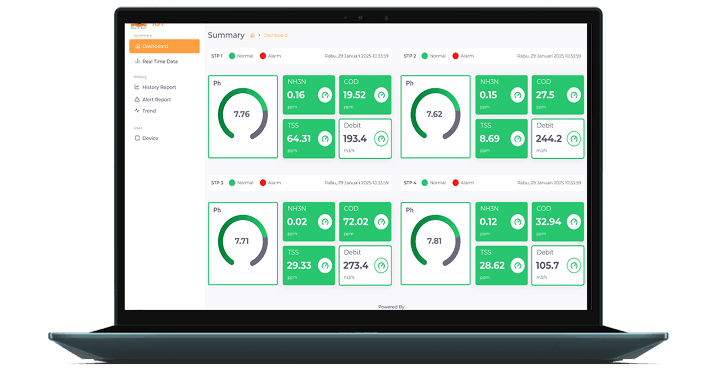The height and width of the screenshot is (370, 714).
Task: Click gauge icon on STP 4 Debit card
Action: pos(574,265)
